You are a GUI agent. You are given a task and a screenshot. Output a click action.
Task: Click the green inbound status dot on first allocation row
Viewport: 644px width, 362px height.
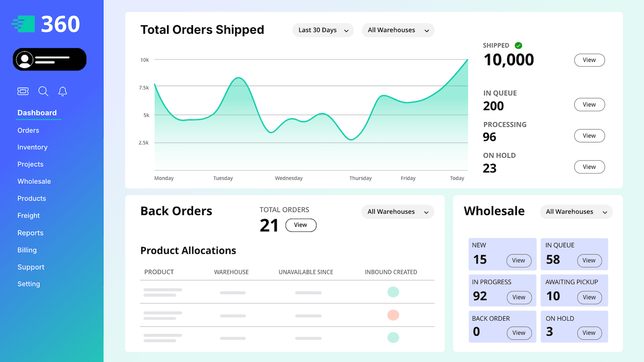point(393,292)
